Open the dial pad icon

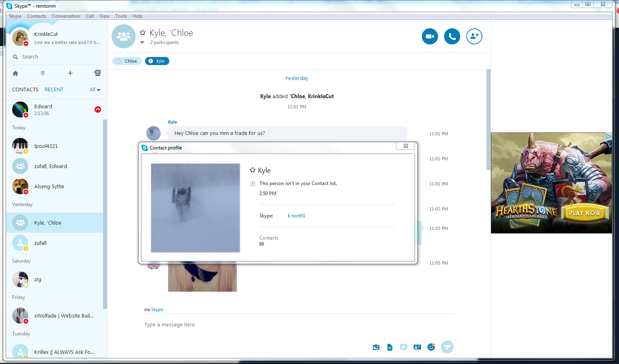coord(43,73)
